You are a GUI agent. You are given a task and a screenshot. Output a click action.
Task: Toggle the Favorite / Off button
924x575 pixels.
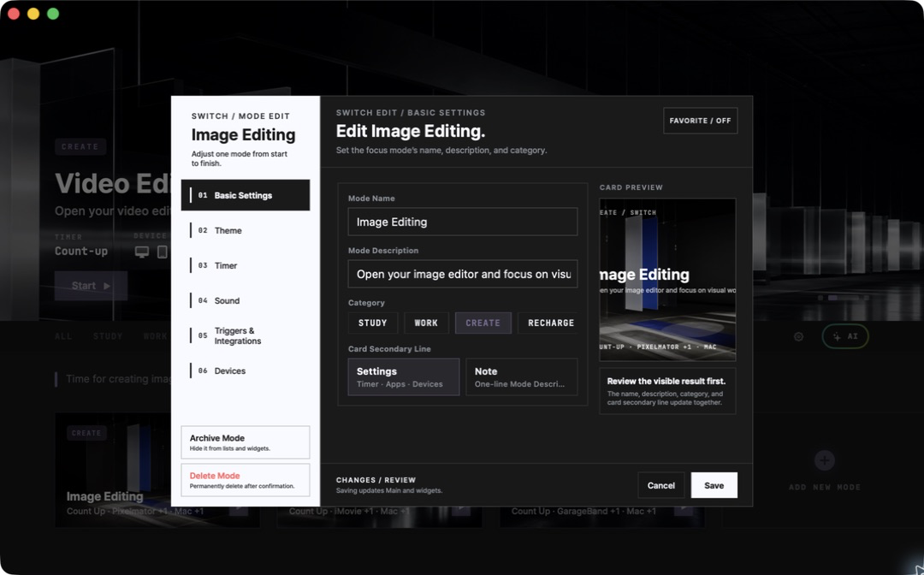click(700, 121)
